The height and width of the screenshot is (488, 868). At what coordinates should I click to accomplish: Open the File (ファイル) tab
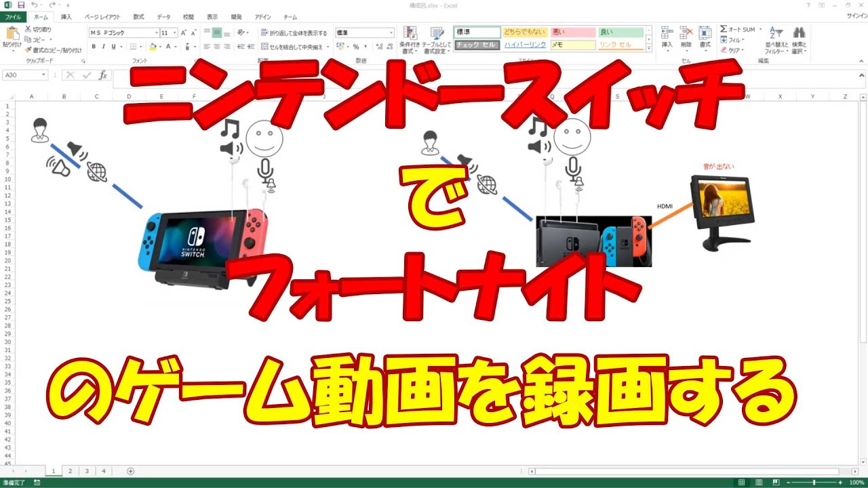coord(14,17)
